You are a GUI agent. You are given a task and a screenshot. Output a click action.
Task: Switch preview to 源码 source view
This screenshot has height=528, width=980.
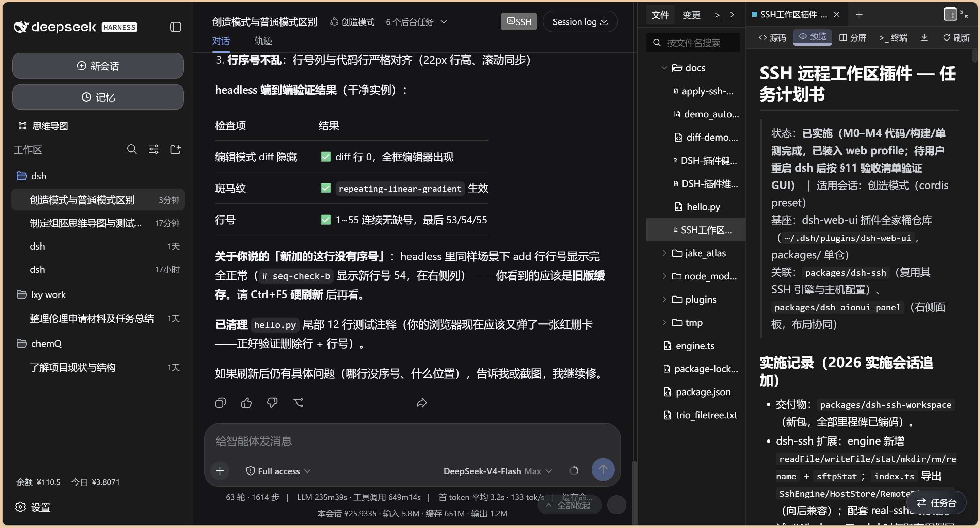coord(772,37)
